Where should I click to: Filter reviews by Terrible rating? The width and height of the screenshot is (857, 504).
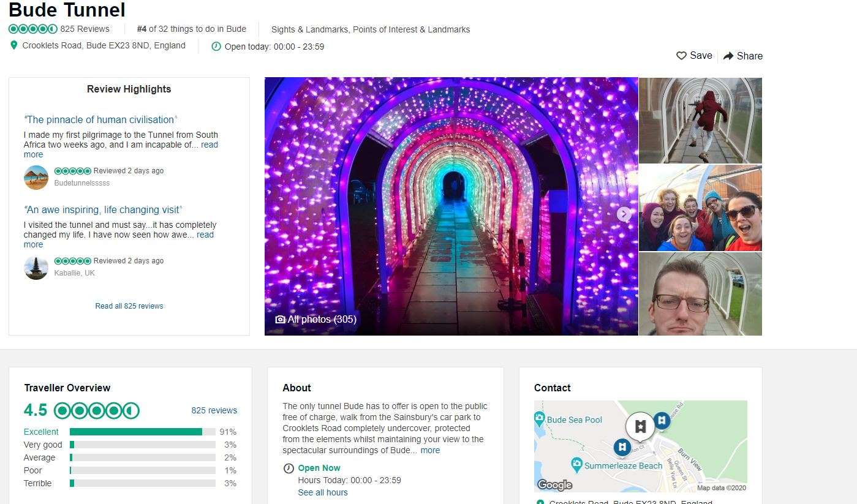38,483
